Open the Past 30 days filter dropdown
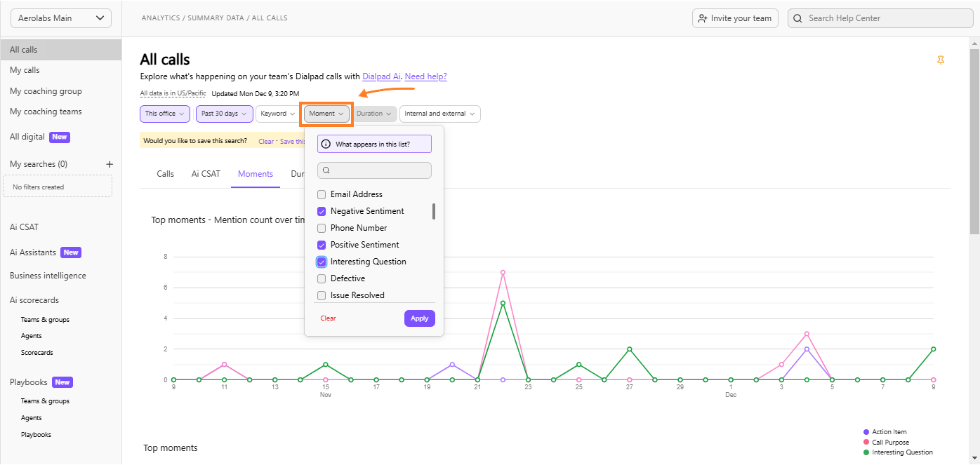This screenshot has height=465, width=980. [224, 114]
